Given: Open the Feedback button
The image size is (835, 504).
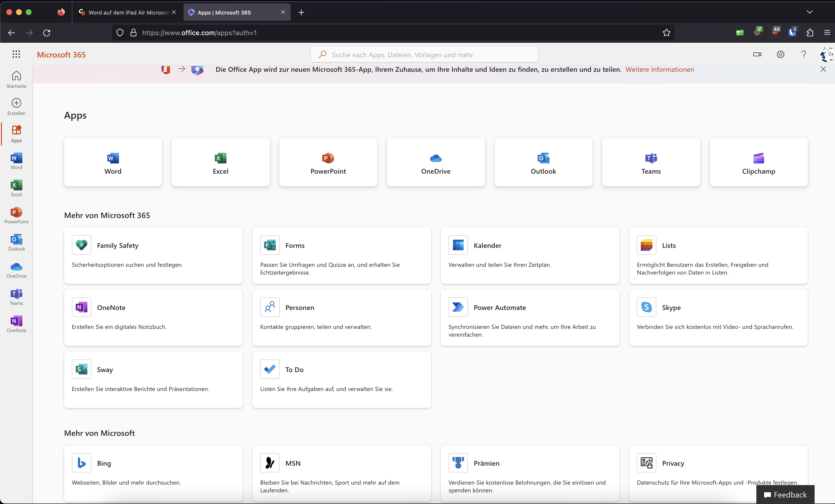Looking at the screenshot, I should [785, 495].
